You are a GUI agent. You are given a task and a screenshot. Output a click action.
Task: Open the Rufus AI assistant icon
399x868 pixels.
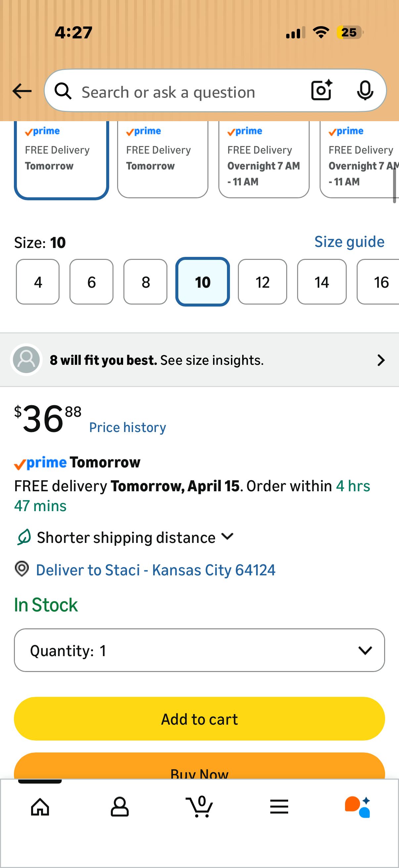tap(358, 807)
